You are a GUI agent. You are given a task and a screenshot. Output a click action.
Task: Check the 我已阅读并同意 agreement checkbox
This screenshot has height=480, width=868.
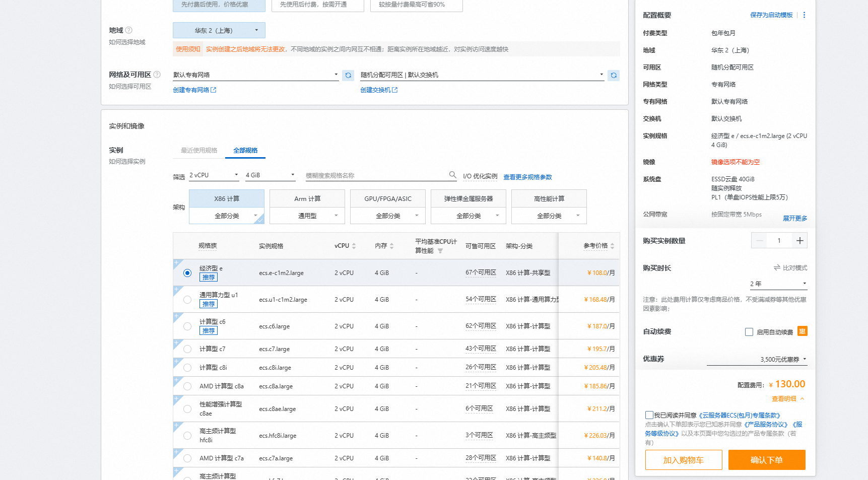[x=649, y=415]
